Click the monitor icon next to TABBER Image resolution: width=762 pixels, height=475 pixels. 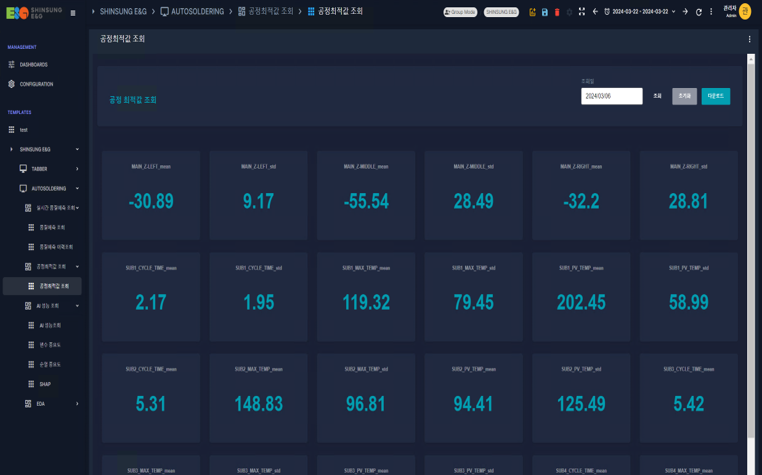(x=23, y=169)
